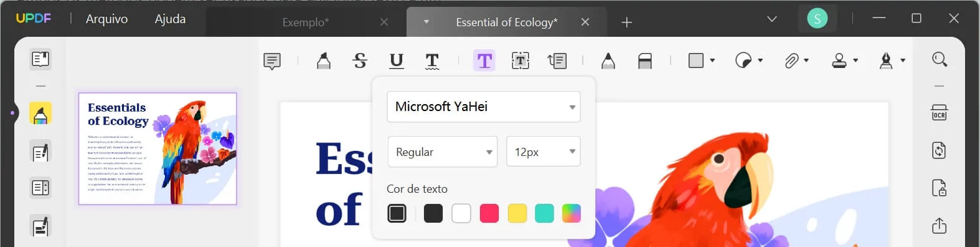980x247 pixels.
Task: Choose the teal text color swatch
Action: [544, 213]
